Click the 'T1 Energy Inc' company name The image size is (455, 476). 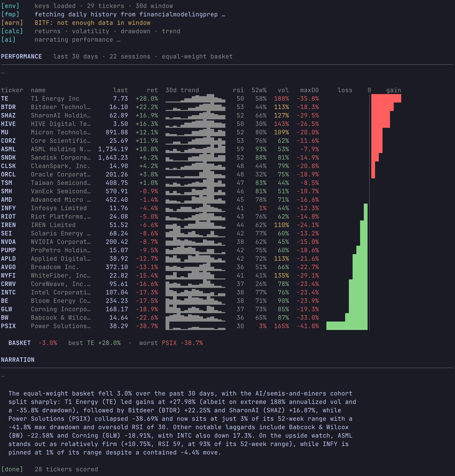(55, 98)
